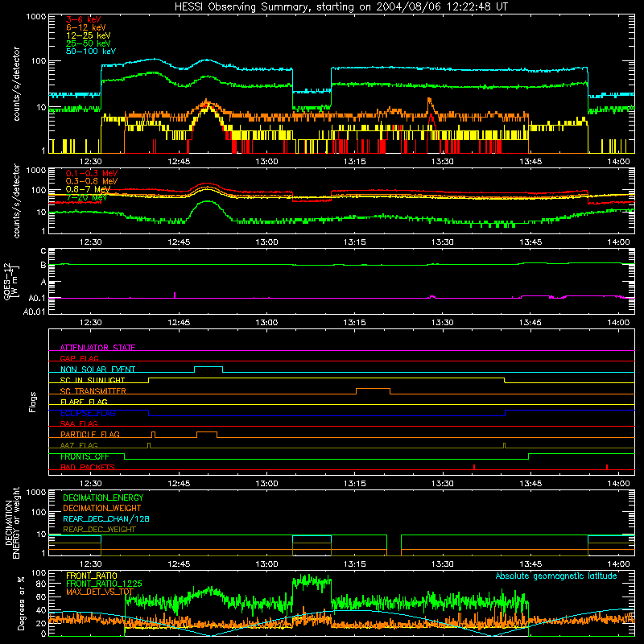The image size is (644, 644).
Task: Click the SAA_FLAG label
Action: pos(79,423)
